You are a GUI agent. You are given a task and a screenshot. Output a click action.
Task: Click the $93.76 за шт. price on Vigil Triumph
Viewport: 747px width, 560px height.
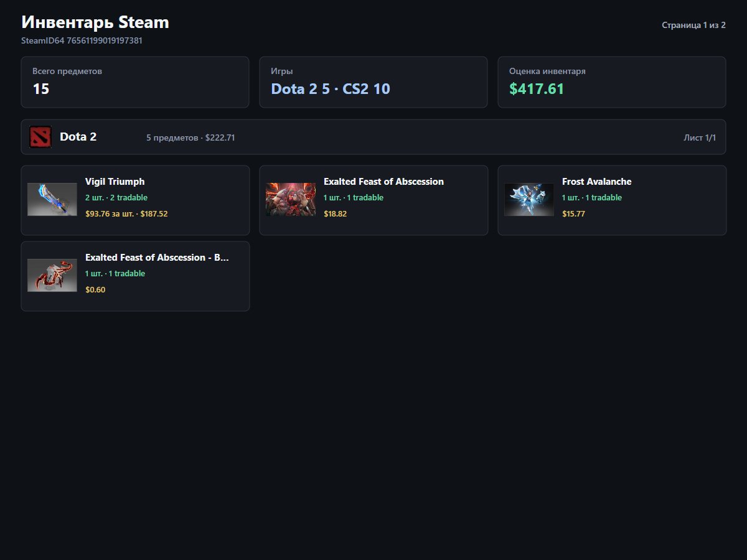[x=110, y=213]
